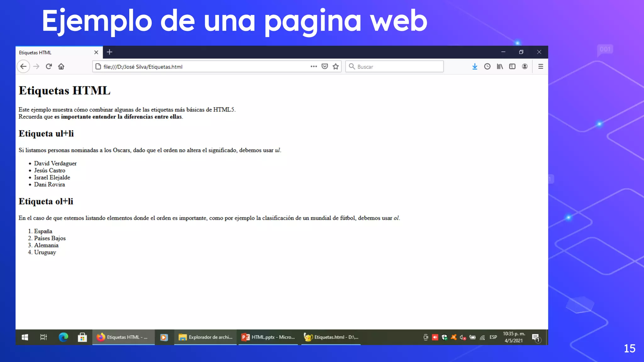Viewport: 644px width, 362px height.
Task: Click ordered item España
Action: [43, 231]
